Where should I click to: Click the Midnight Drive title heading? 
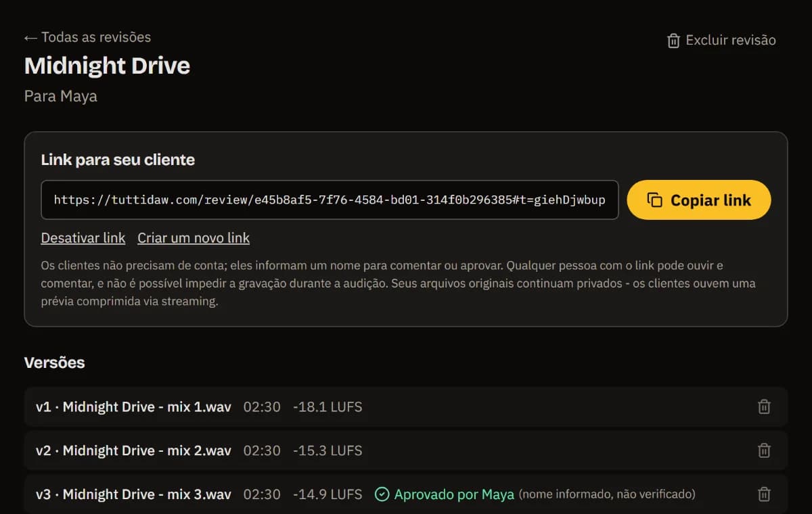click(107, 66)
